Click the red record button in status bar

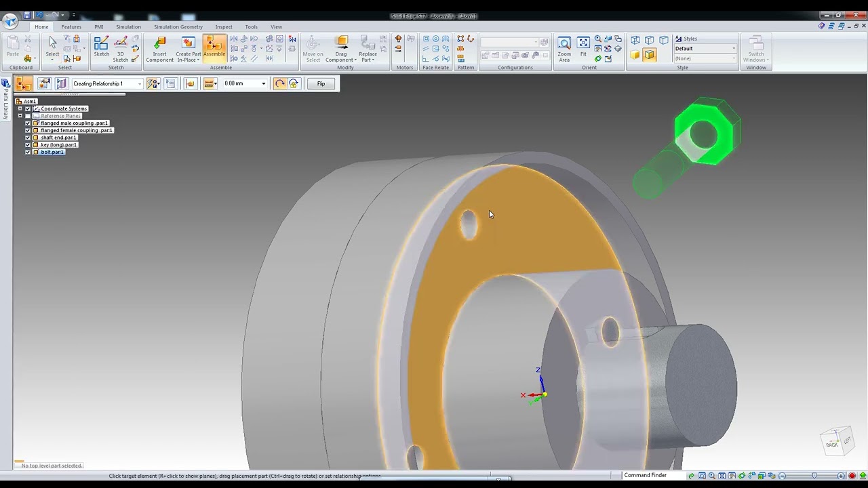click(x=852, y=476)
